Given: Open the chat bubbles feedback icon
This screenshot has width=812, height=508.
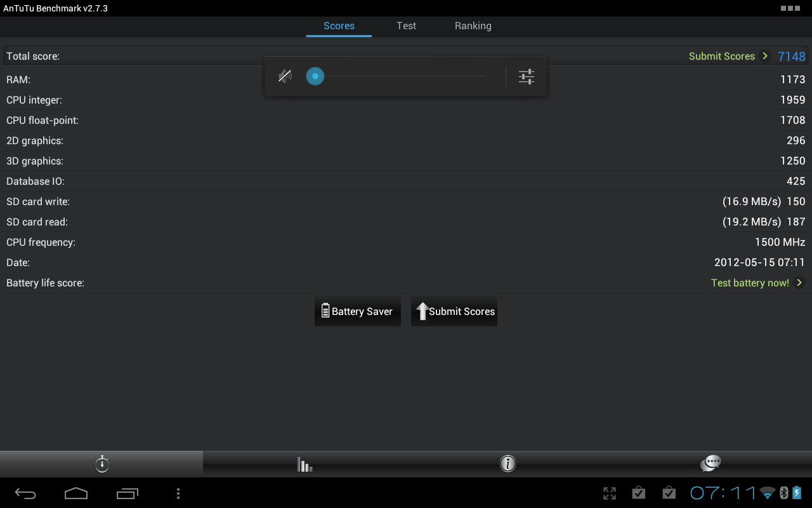Looking at the screenshot, I should click(x=710, y=464).
